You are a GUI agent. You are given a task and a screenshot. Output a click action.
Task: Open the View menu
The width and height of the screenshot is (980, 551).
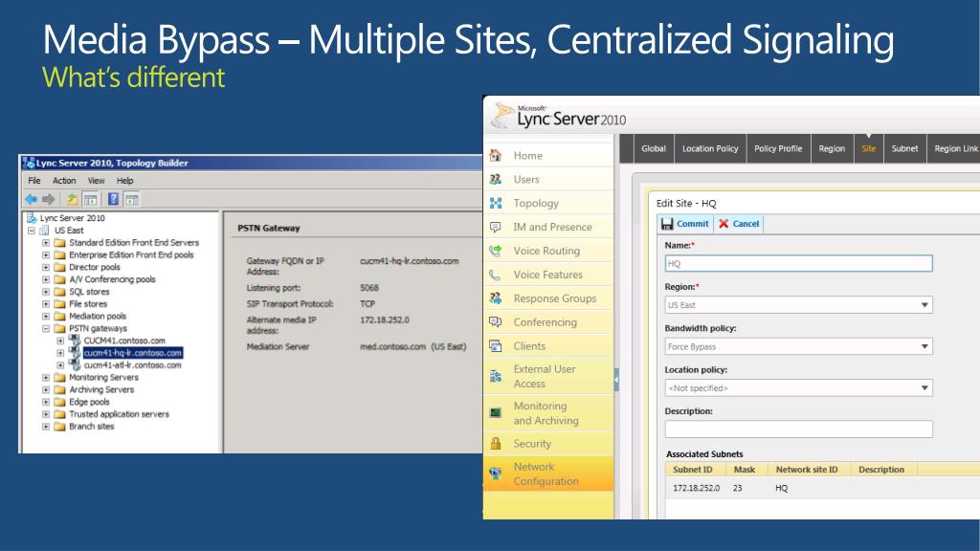(x=97, y=181)
